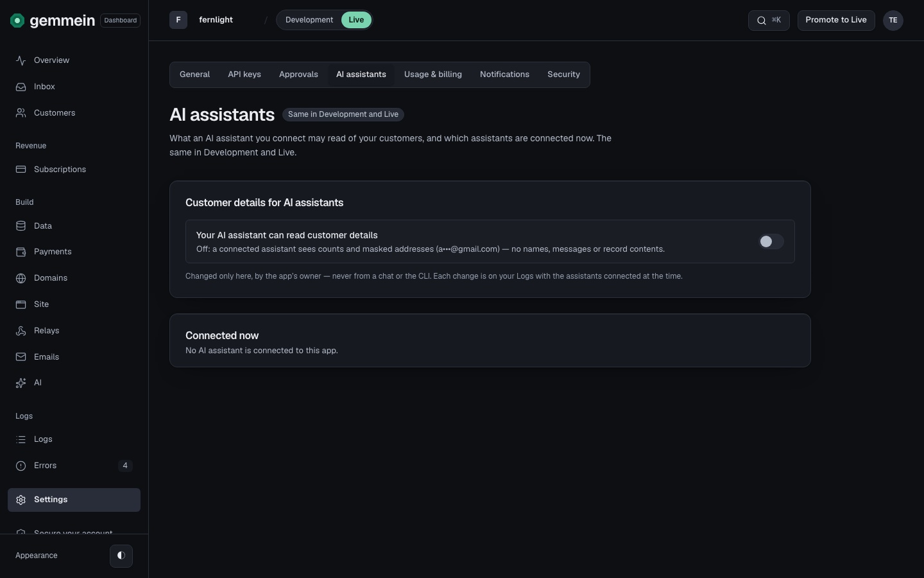Click the Settings gear icon
This screenshot has width=924, height=578.
21,500
